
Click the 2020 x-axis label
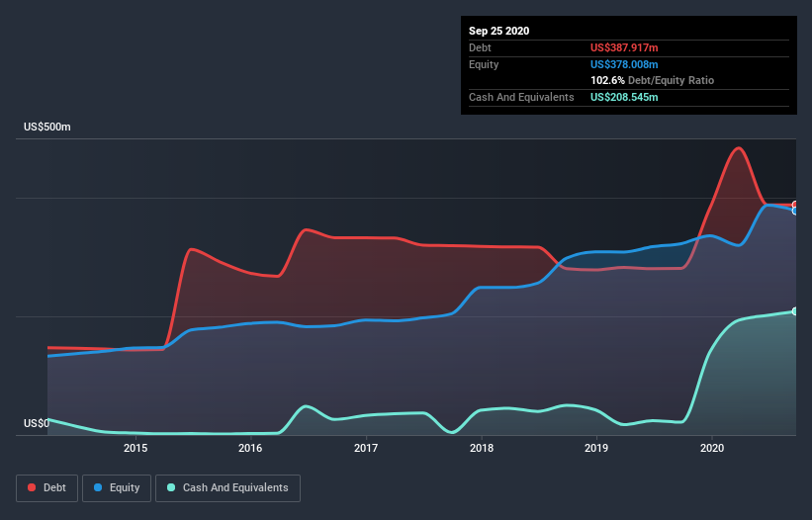(711, 448)
